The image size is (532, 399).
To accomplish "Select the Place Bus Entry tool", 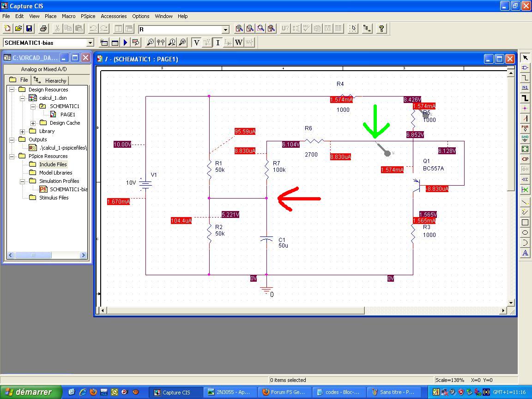I will pos(525,118).
